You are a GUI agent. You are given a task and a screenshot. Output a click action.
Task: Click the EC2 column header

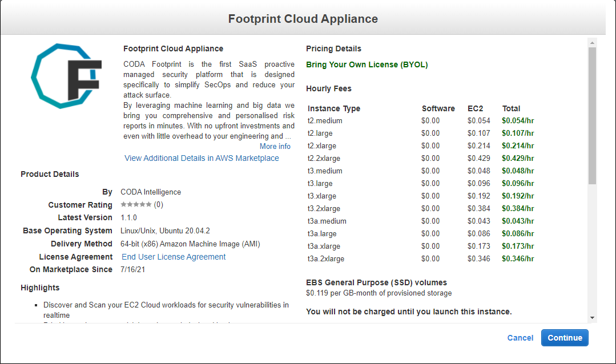[475, 108]
